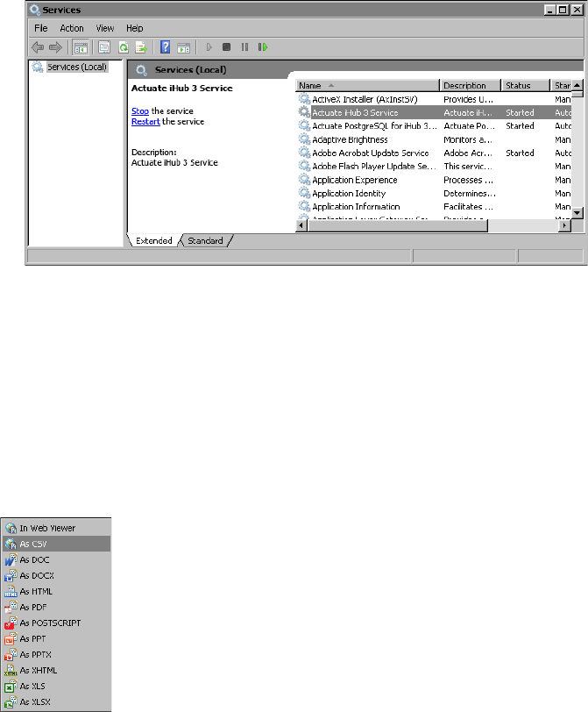Open the File menu
The image size is (588, 712).
click(x=41, y=28)
